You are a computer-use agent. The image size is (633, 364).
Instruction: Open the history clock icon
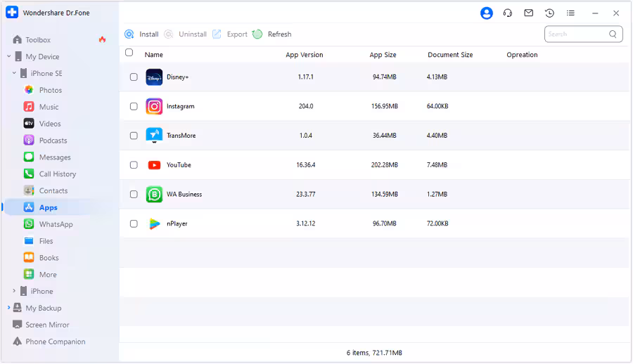(x=549, y=13)
